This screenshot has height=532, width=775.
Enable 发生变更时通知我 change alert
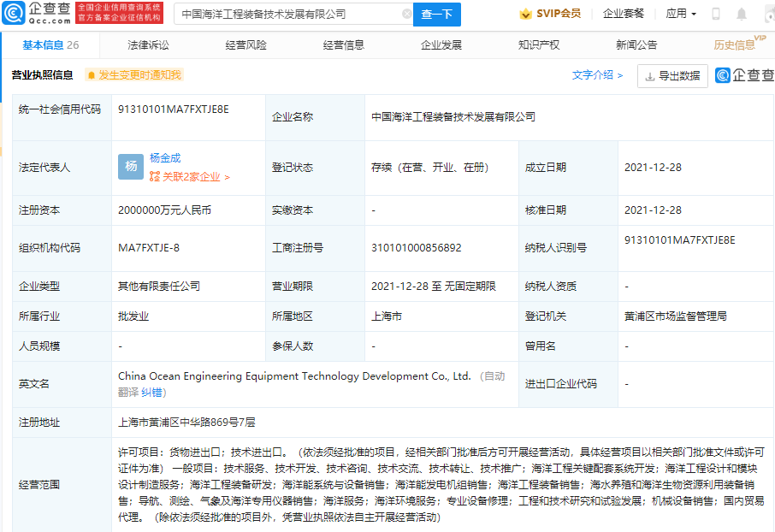pos(133,75)
